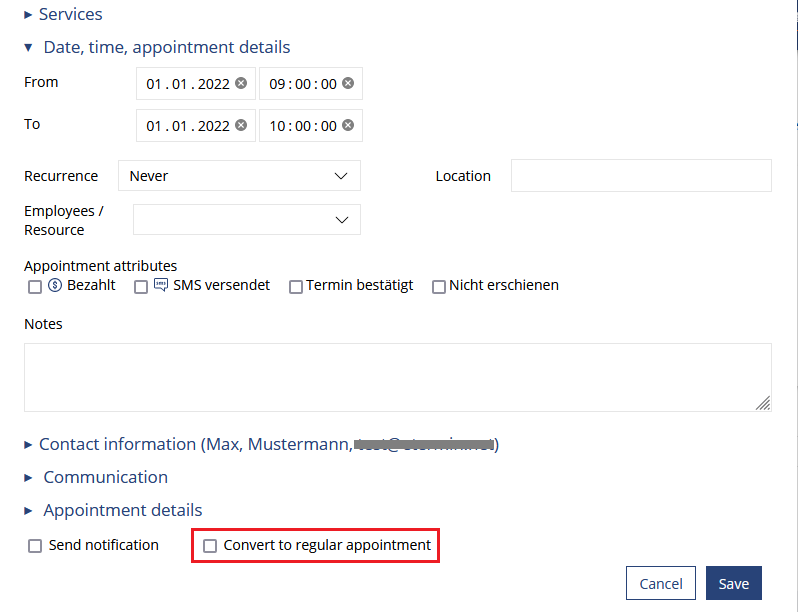Click the Cancel button
This screenshot has width=798, height=612.
661,583
